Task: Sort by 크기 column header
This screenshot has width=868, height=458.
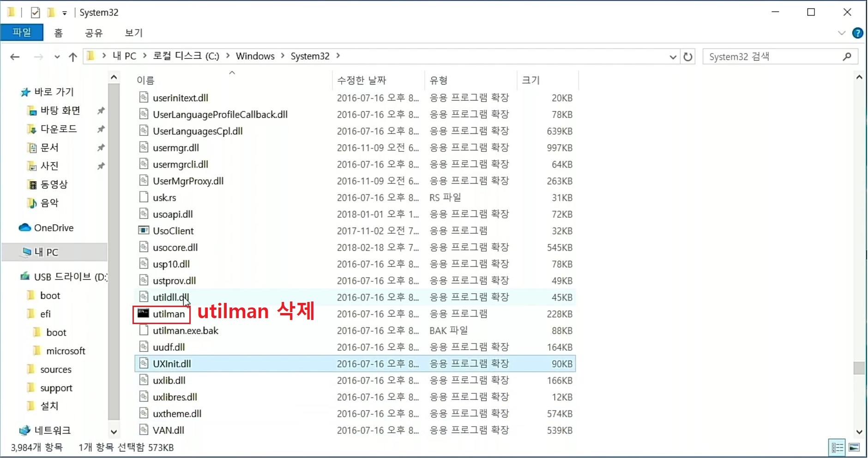Action: tap(531, 80)
